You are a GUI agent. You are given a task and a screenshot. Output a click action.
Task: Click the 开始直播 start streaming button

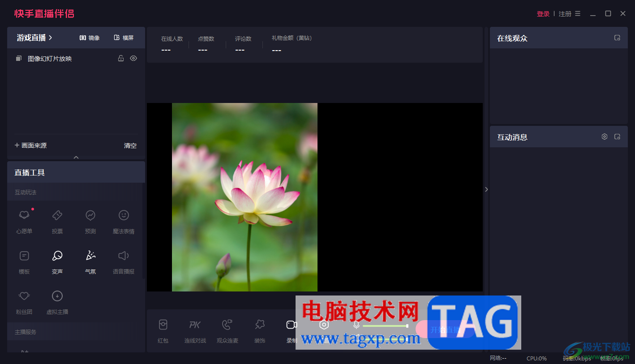[445, 330]
